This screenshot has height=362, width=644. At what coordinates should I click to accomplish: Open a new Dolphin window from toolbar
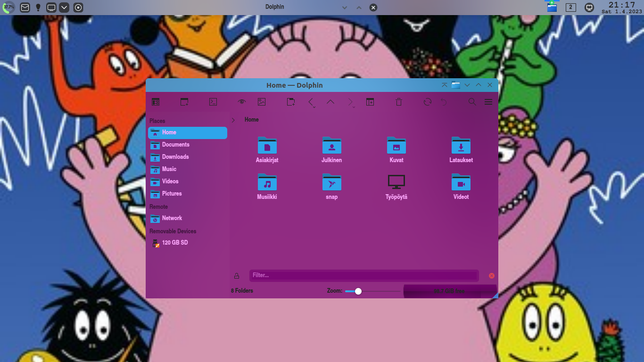184,102
